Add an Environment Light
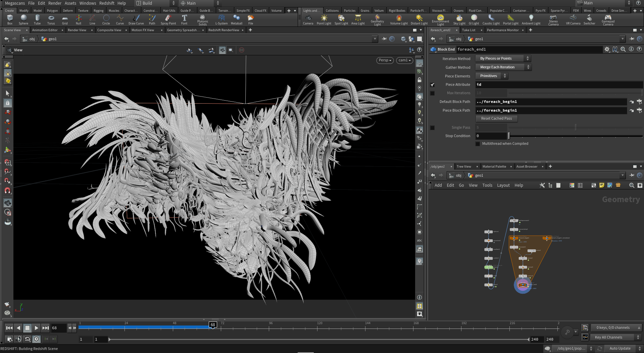 pyautogui.click(x=440, y=20)
